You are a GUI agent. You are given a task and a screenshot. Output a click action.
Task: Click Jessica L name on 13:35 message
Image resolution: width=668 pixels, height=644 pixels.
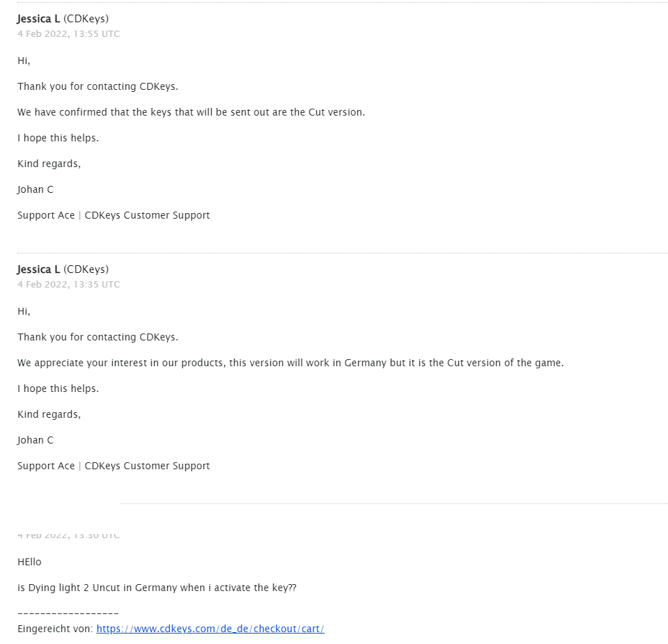point(39,269)
